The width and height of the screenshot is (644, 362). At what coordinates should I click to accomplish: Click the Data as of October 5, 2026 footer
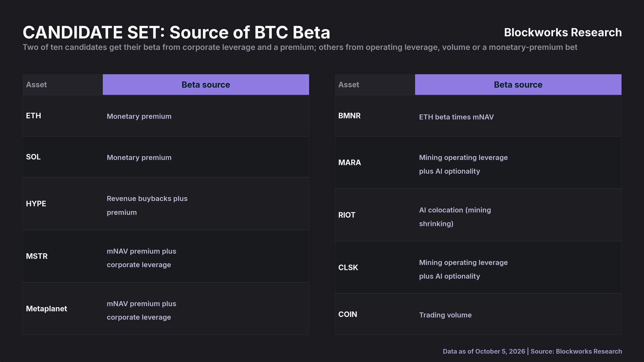tap(484, 351)
